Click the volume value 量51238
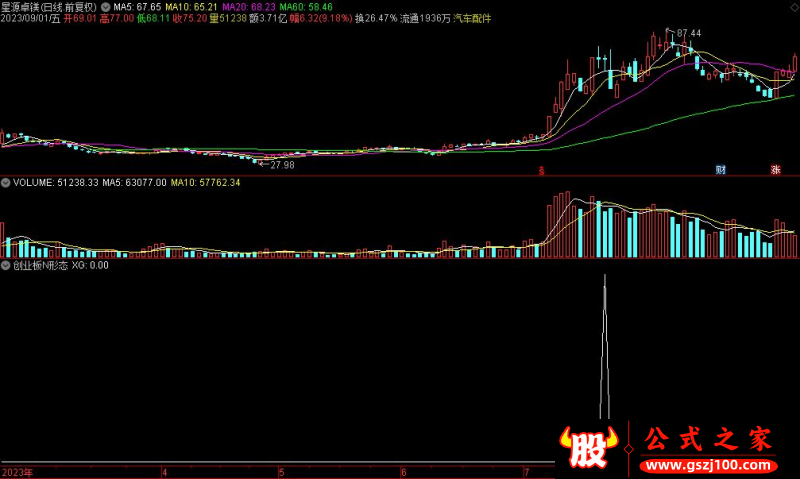Screen dimensions: 800x479 point(228,18)
